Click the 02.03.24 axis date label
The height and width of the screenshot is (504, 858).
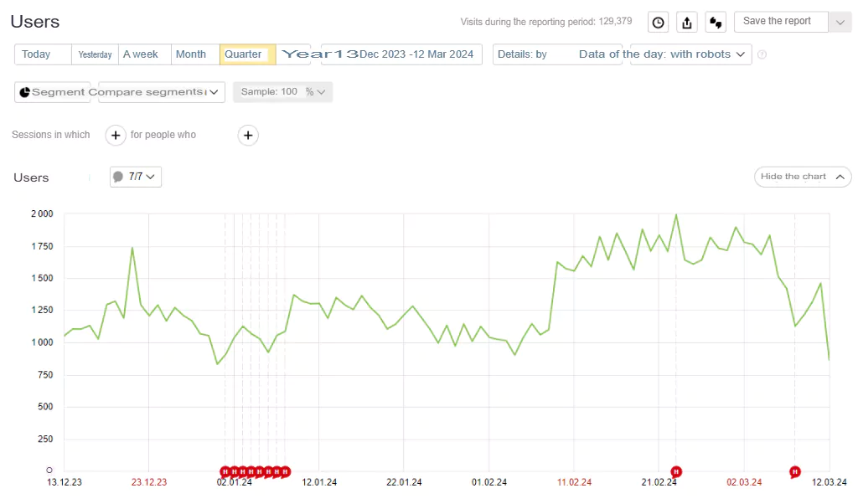pyautogui.click(x=744, y=482)
